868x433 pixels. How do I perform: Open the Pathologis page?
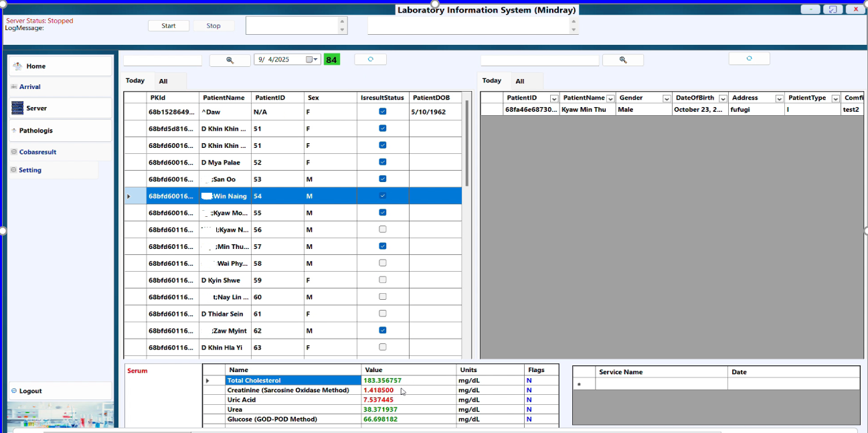60,131
